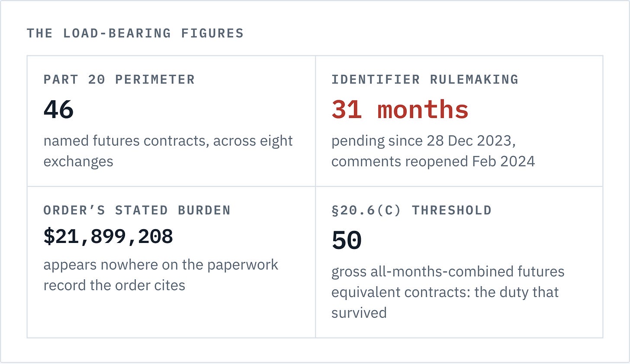
Task: Click the word 'months' in red
Action: point(423,109)
